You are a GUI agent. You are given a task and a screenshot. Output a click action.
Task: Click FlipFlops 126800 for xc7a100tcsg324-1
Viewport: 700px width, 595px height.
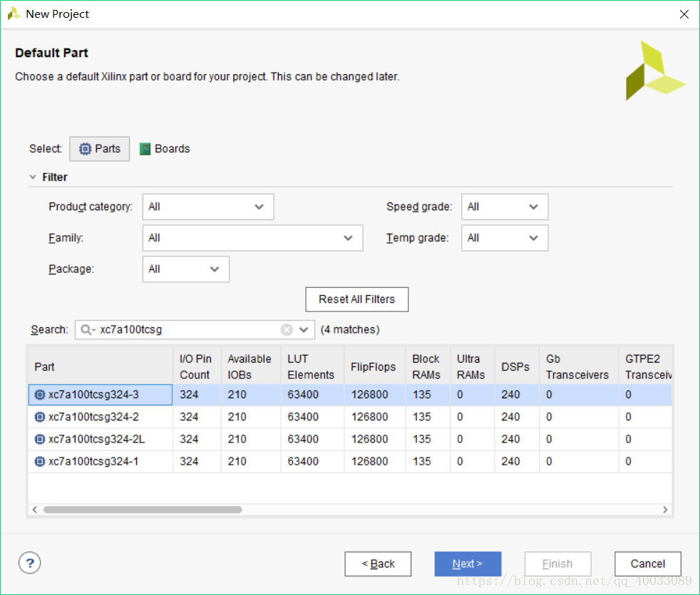click(370, 462)
